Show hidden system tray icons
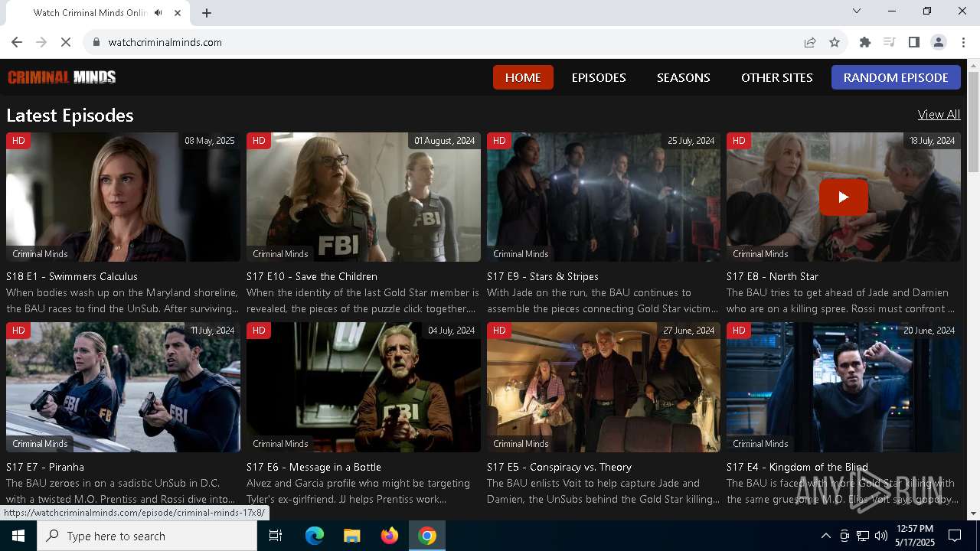This screenshot has width=980, height=551. (825, 536)
